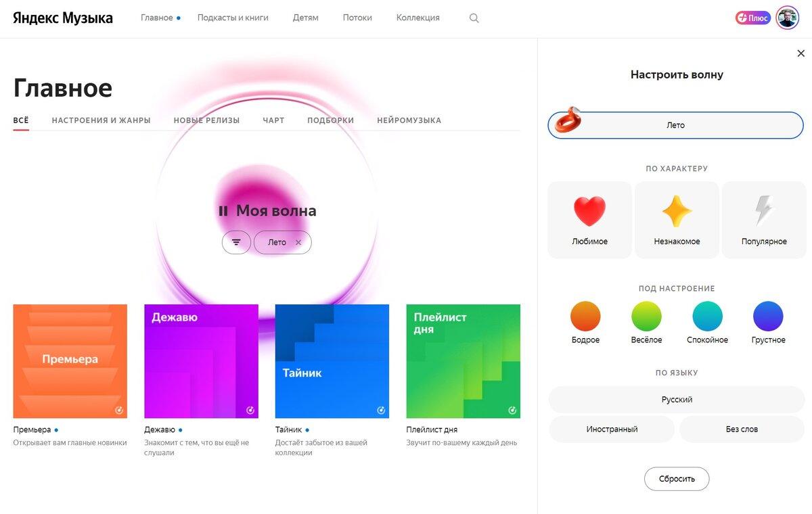Image resolution: width=812 pixels, height=514 pixels.
Task: Open the user profile avatar
Action: point(787,18)
